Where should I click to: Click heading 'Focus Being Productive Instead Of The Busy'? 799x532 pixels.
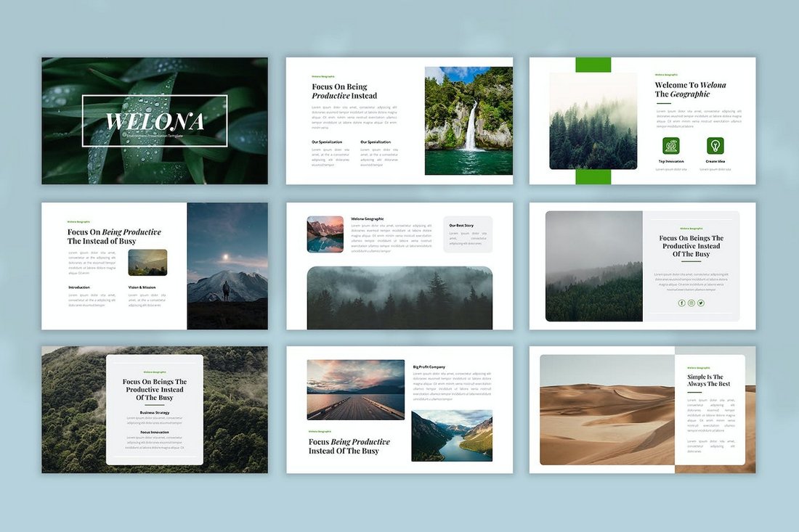[349, 446]
